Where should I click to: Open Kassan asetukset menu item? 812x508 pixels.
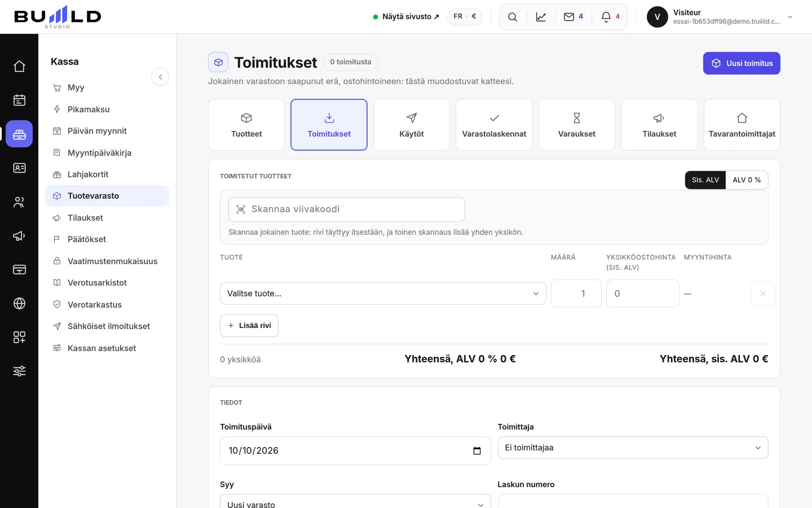coord(107,348)
